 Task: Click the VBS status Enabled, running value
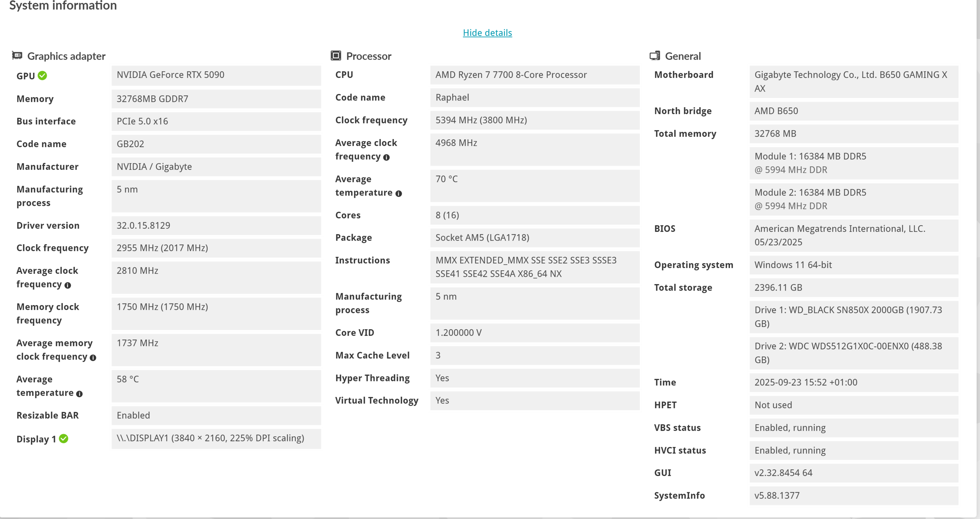pos(854,428)
